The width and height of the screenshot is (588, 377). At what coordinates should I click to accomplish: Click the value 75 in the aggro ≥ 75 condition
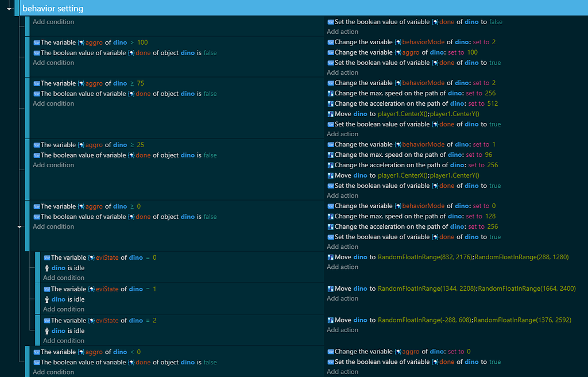coord(141,83)
